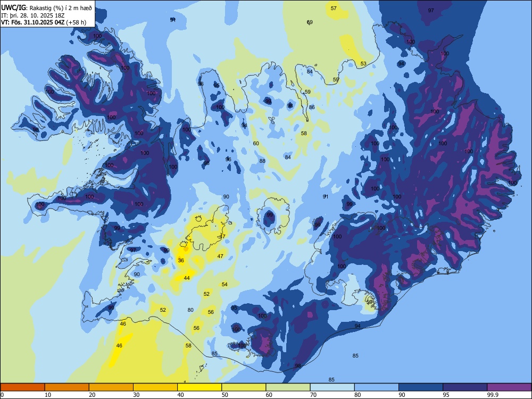
Task: Click the dark orange 0–10 legend swatch
Action: coord(23,387)
